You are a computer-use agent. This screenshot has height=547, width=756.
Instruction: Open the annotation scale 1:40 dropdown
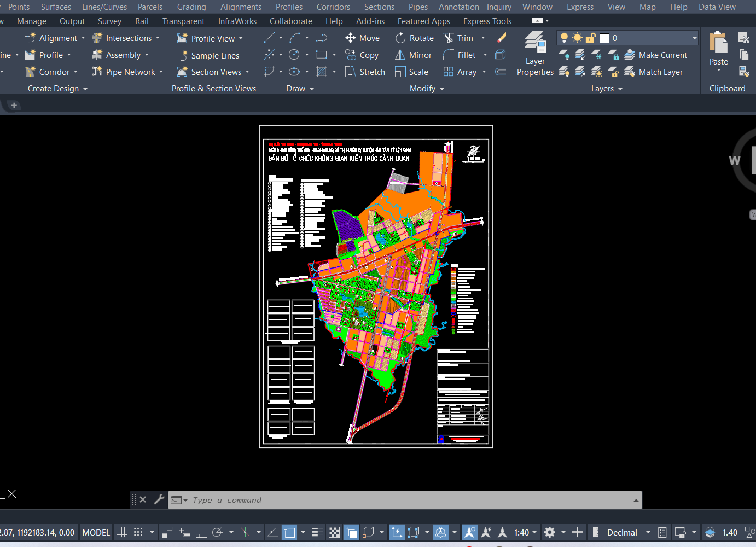click(526, 532)
